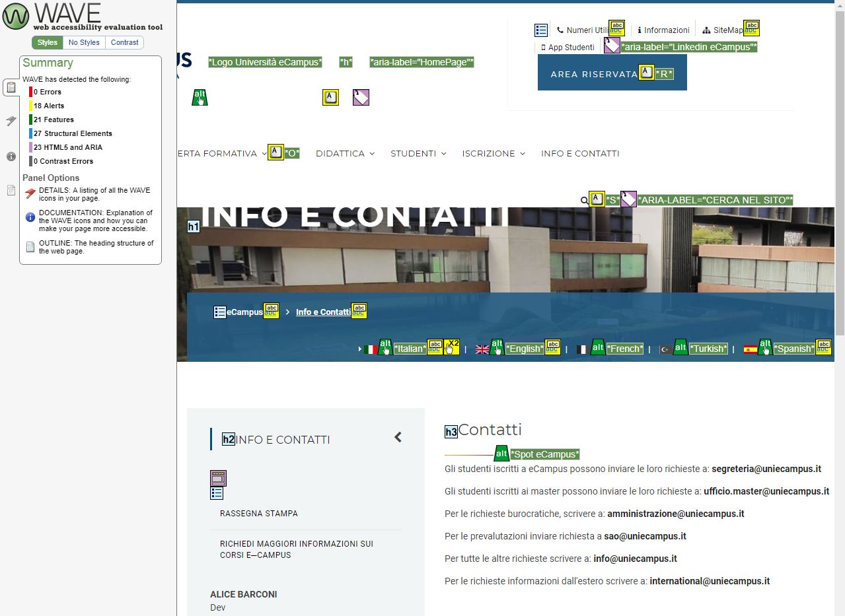Click the alt icon for Spot eCampus
Screen dimensions: 845x616
tap(502, 453)
